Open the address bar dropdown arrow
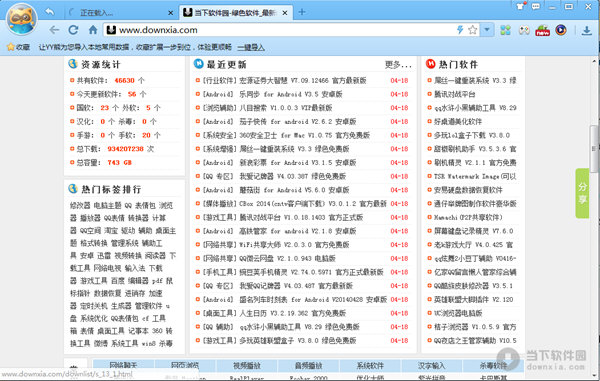Viewport: 600px width, 381px height. tap(487, 29)
